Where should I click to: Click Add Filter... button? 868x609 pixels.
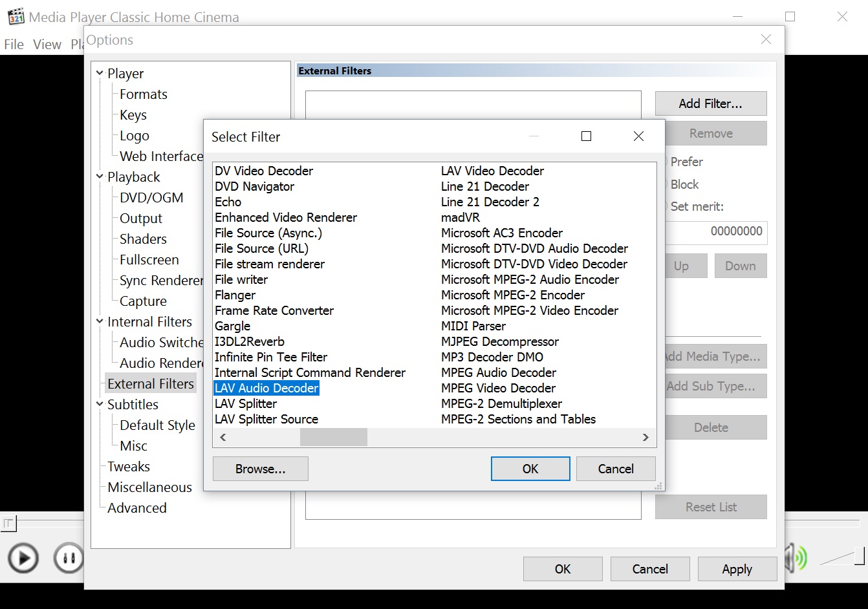tap(711, 103)
